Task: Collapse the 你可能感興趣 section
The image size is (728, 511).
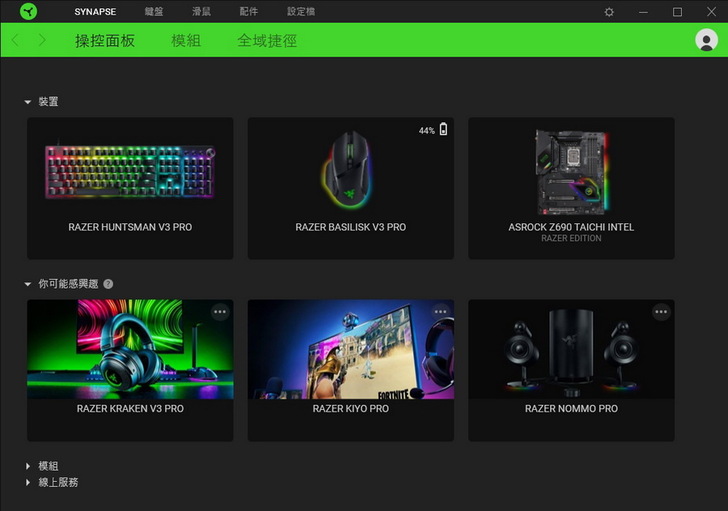Action: coord(28,284)
